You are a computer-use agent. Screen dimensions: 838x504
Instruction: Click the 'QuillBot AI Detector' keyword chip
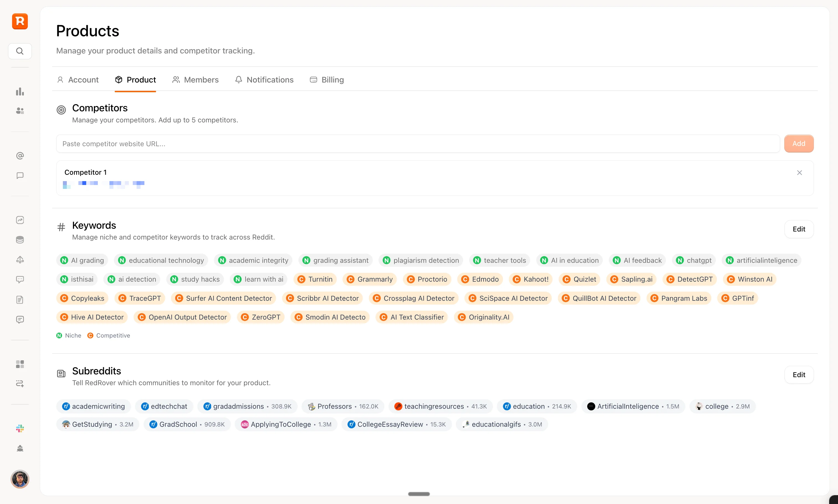click(x=599, y=298)
